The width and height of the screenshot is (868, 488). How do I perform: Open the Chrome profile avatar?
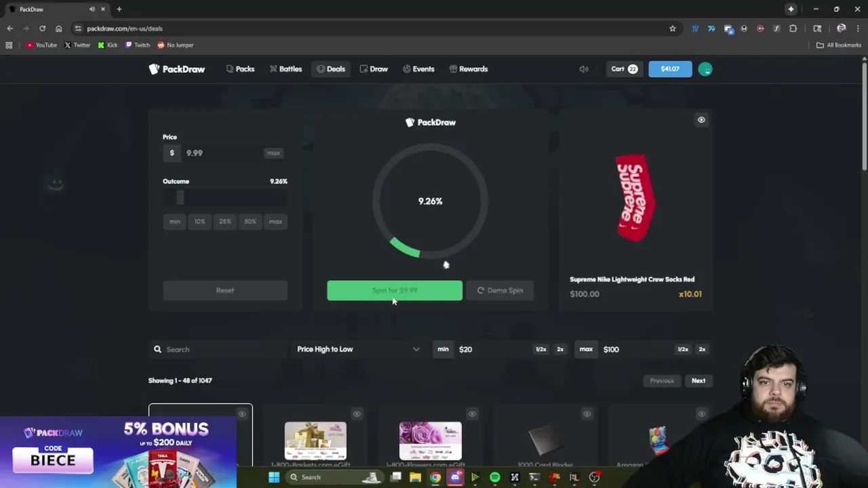click(x=842, y=28)
